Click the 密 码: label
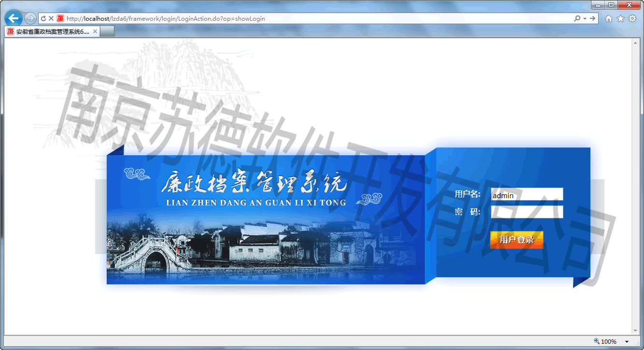The image size is (644, 350). tap(467, 212)
